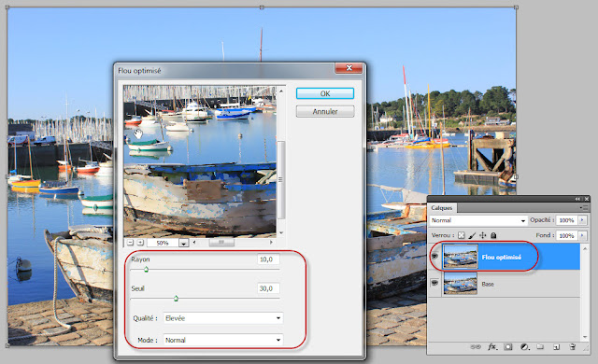
Task: Lock image pixels with brush icon
Action: tap(472, 235)
